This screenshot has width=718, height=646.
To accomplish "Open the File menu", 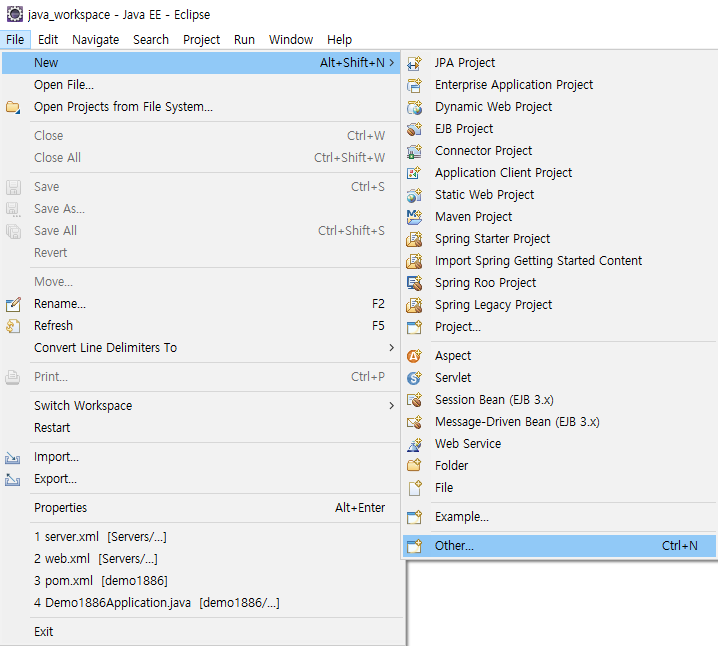I will tap(15, 40).
